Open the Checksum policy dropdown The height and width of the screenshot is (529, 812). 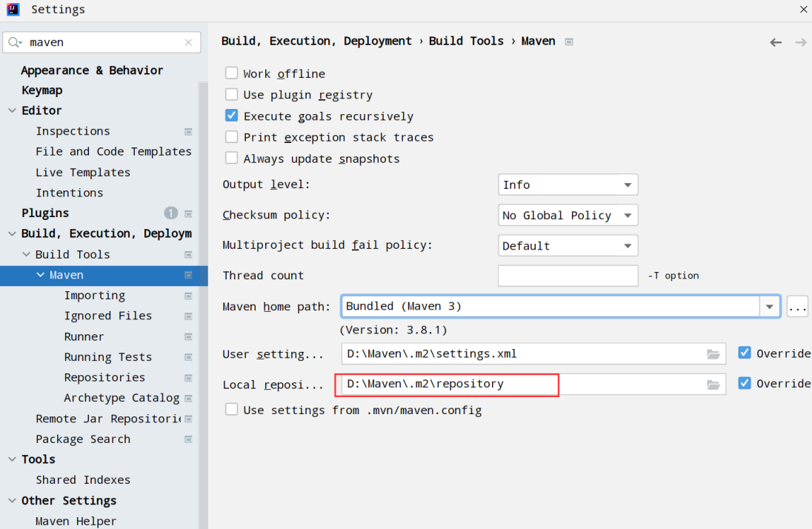click(x=568, y=215)
